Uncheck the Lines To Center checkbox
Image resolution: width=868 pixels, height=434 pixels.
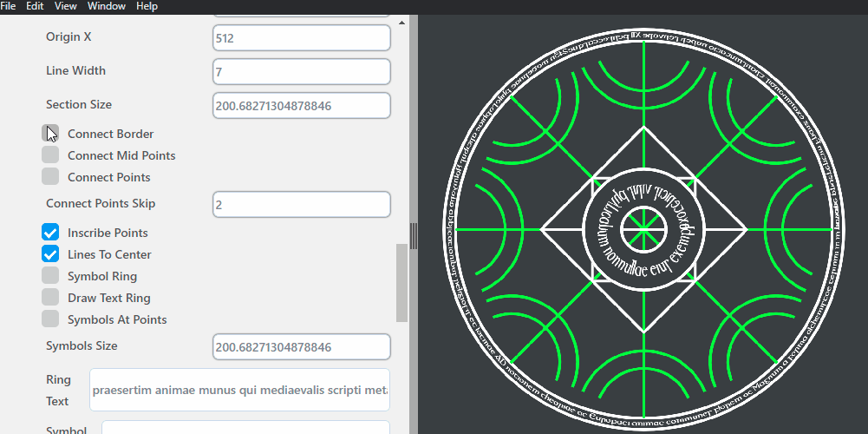click(50, 253)
